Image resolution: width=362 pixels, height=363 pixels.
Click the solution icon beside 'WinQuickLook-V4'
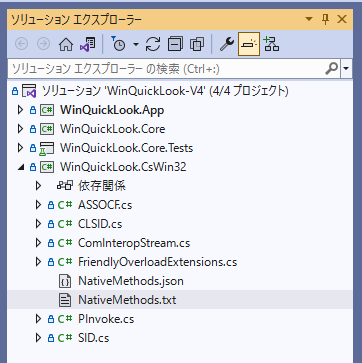click(29, 91)
